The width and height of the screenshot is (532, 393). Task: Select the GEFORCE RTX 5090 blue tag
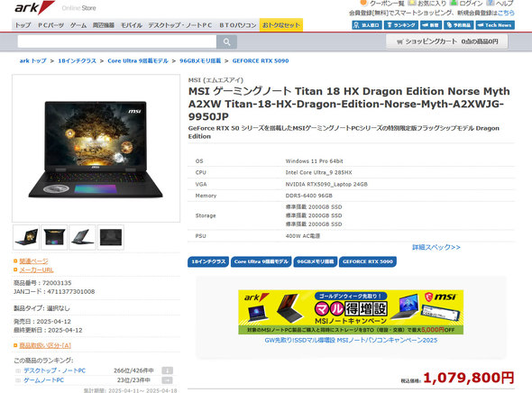point(368,261)
